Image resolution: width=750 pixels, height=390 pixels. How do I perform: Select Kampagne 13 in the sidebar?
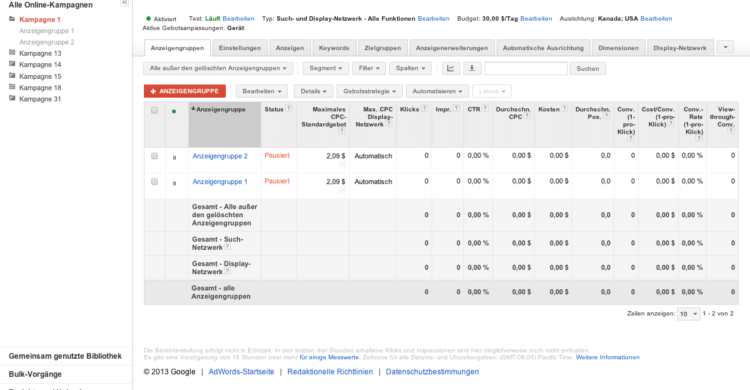pyautogui.click(x=40, y=53)
